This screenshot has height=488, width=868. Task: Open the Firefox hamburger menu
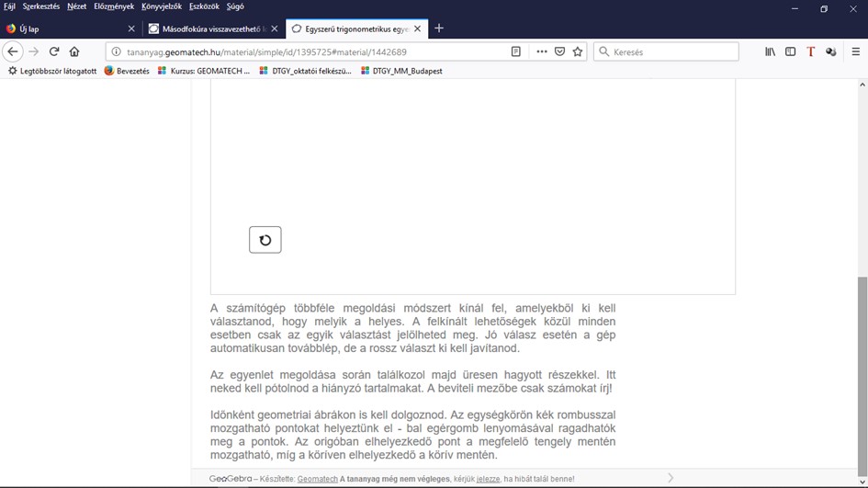coord(856,51)
